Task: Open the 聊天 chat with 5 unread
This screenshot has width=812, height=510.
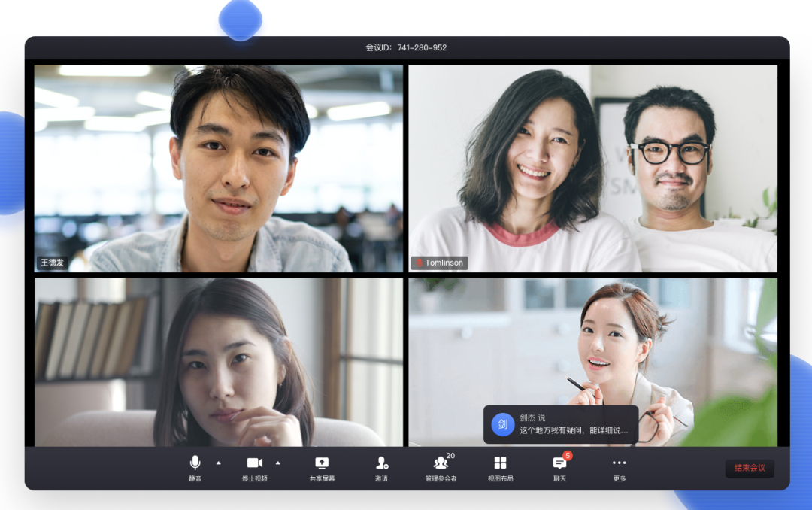Action: [560, 468]
